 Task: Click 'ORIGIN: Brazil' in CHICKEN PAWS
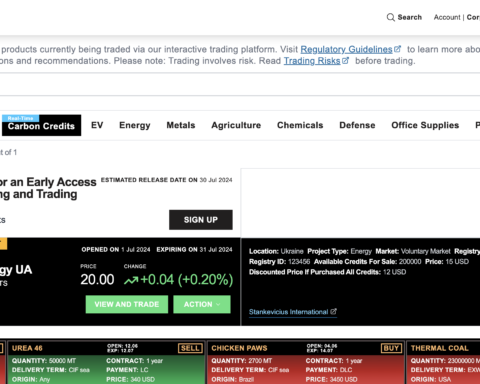pos(233,379)
